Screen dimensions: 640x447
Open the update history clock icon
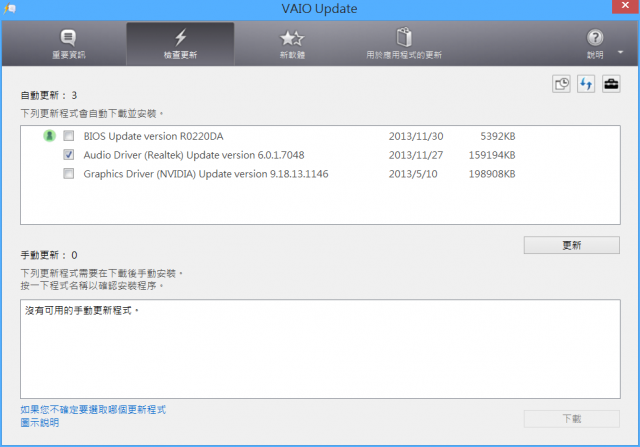pyautogui.click(x=562, y=84)
